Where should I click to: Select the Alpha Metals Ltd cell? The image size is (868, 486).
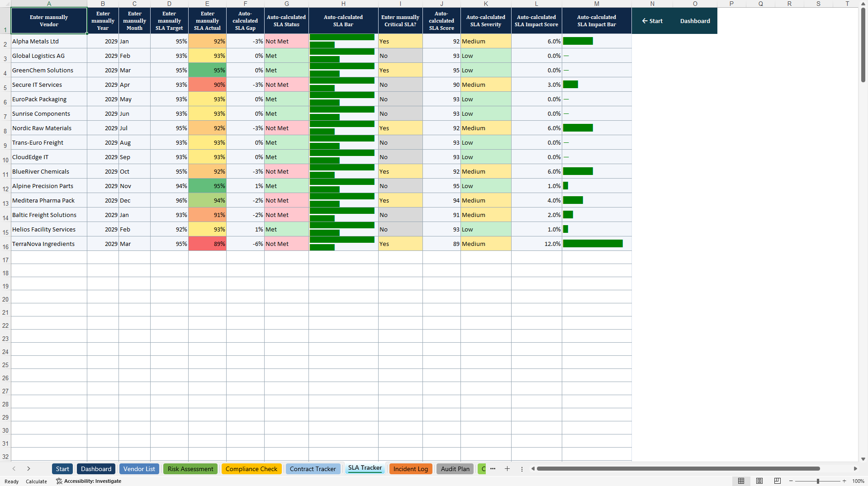click(x=49, y=41)
